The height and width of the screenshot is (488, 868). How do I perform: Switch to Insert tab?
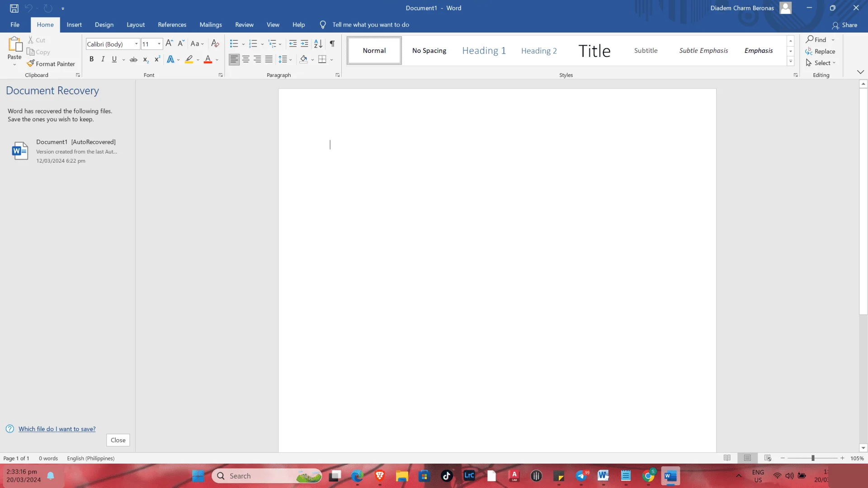[x=74, y=25]
